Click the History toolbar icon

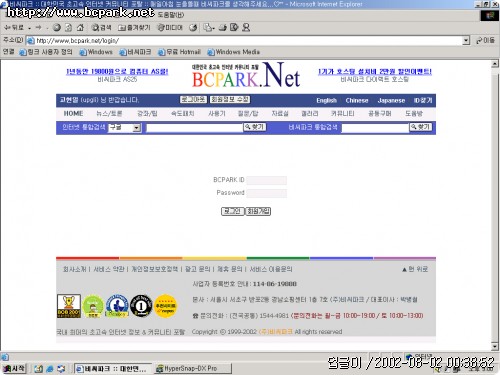pyautogui.click(x=193, y=27)
